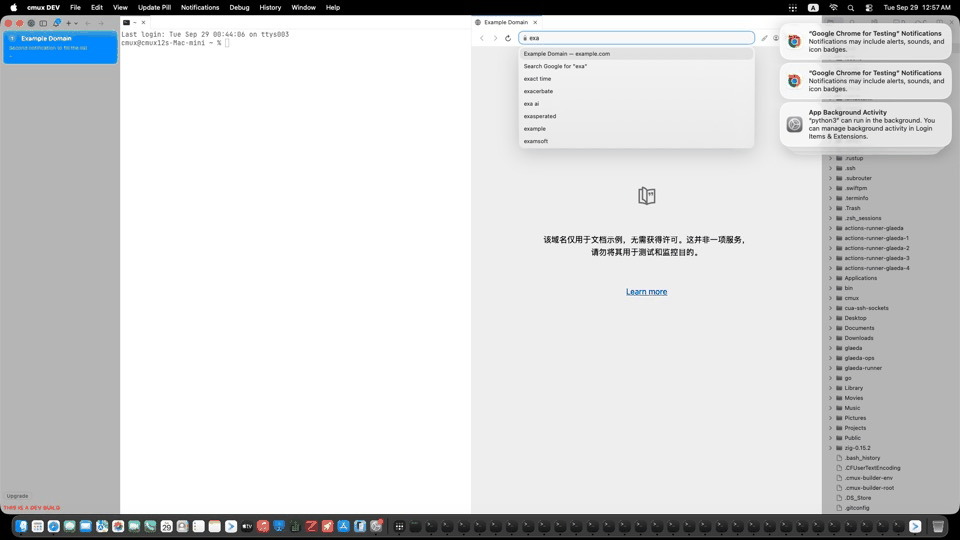
Task: Select the glaeda-runner folder row
Action: [x=891, y=369]
